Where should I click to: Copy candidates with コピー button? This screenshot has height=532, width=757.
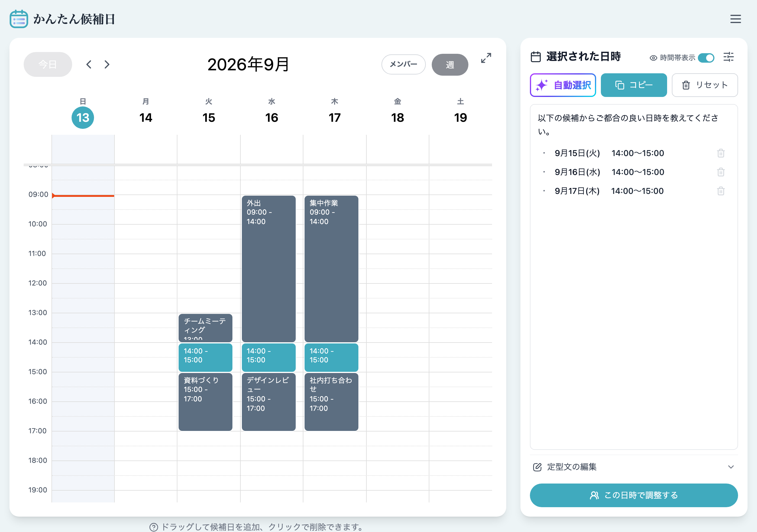[x=633, y=85]
